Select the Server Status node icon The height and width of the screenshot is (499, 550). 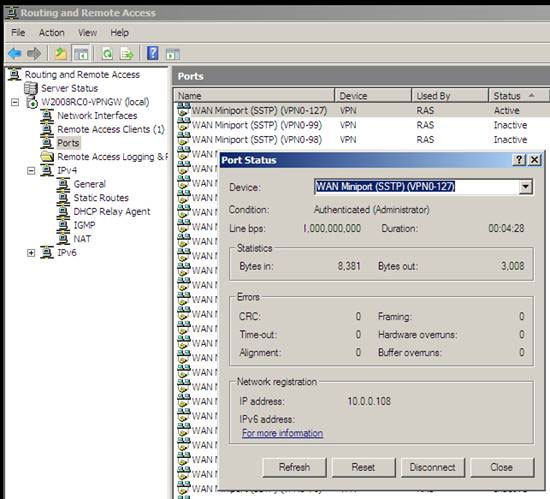pos(31,88)
